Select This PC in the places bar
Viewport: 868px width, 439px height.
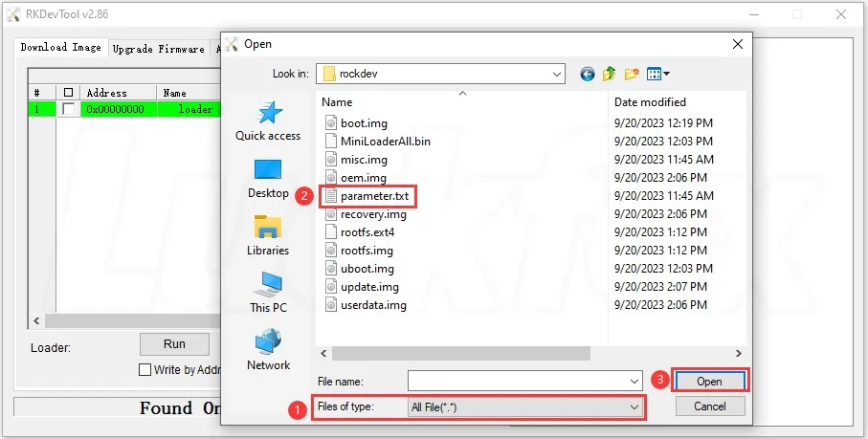[x=268, y=293]
